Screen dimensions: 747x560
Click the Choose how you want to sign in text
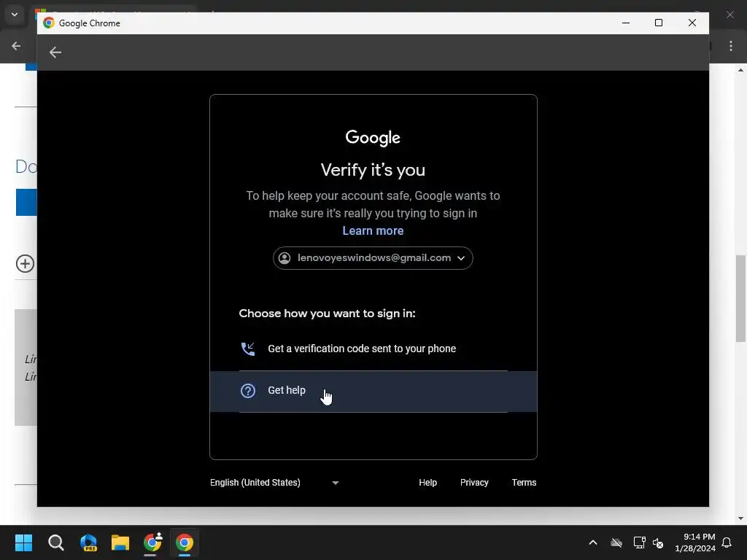click(x=327, y=314)
